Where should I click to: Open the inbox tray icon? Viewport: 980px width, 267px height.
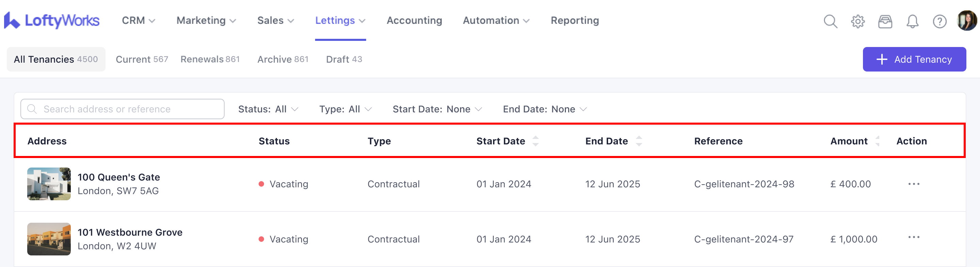[x=885, y=21]
